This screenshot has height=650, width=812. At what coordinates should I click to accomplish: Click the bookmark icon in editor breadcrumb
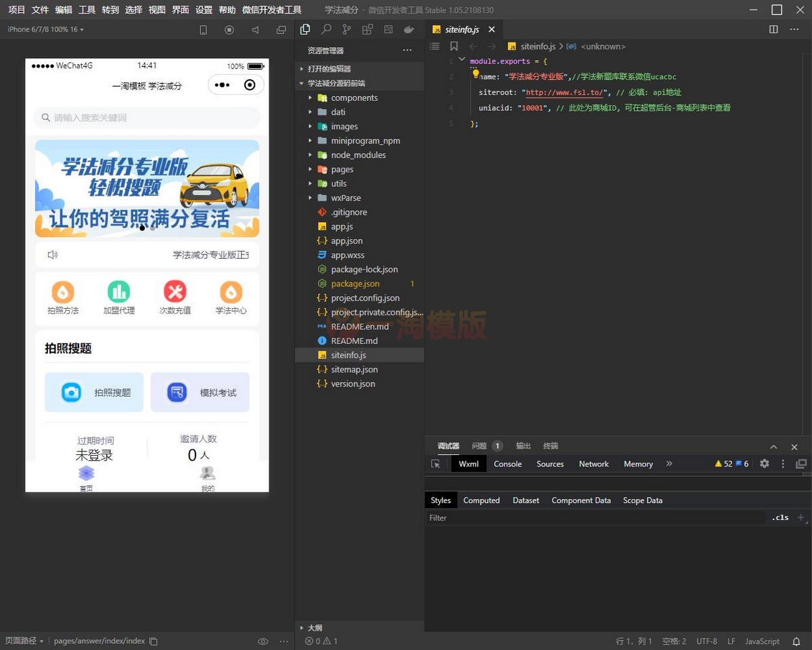(x=454, y=47)
